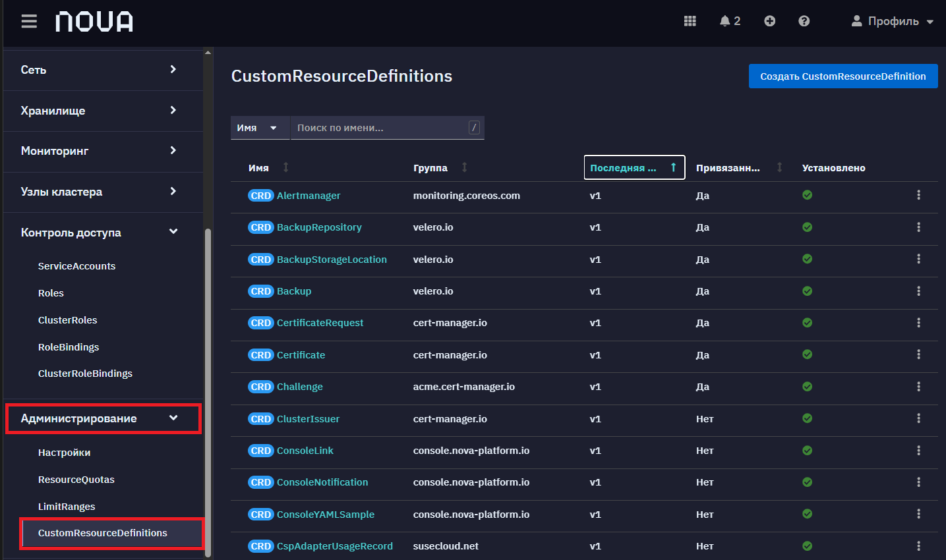This screenshot has width=946, height=560.
Task: Expand the Узлы кластера sidebar section
Action: click(x=103, y=192)
